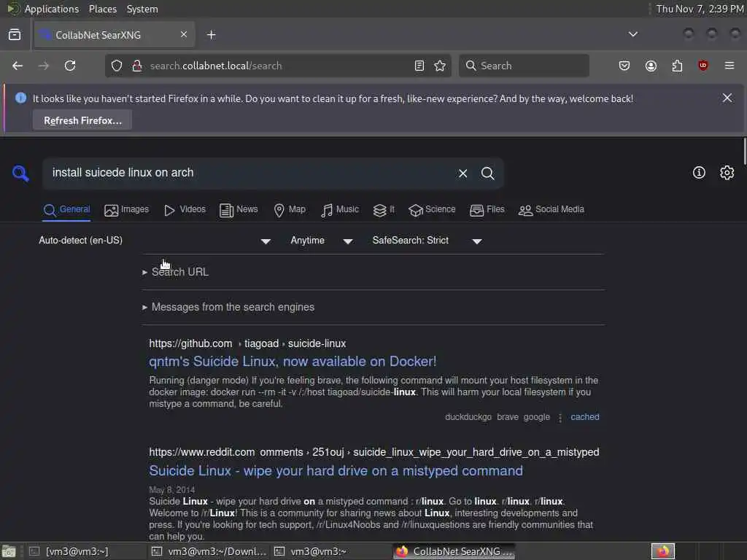
Task: Open the Firefox hamburger menu
Action: (x=729, y=66)
